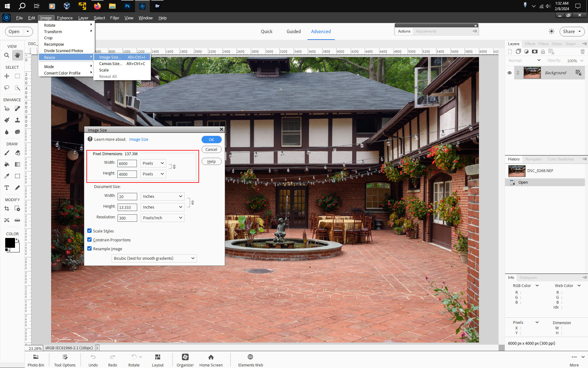Screen dimensions: 588x368
Task: Click the delete layer trash icon
Action: (x=582, y=52)
